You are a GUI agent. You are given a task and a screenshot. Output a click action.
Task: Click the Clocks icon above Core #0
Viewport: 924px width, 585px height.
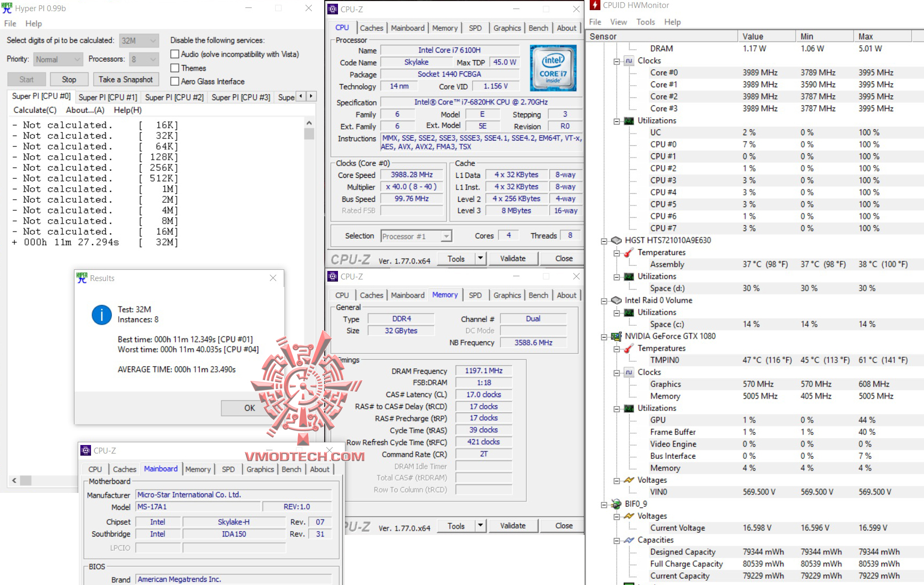click(629, 60)
